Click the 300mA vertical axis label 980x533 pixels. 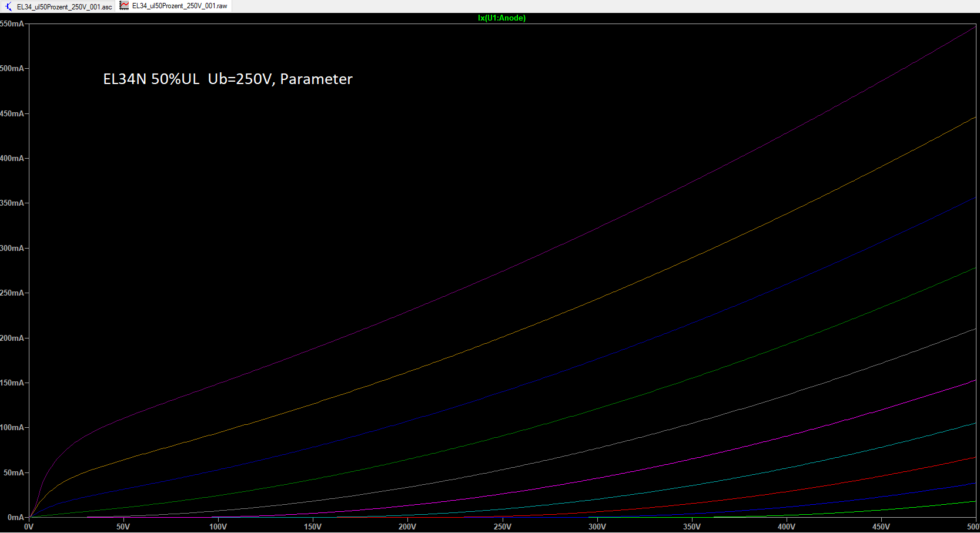[x=12, y=248]
